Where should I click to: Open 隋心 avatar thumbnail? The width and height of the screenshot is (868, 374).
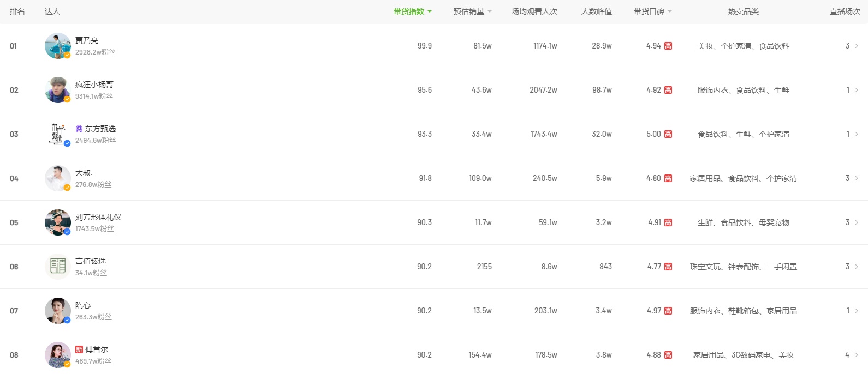[58, 311]
